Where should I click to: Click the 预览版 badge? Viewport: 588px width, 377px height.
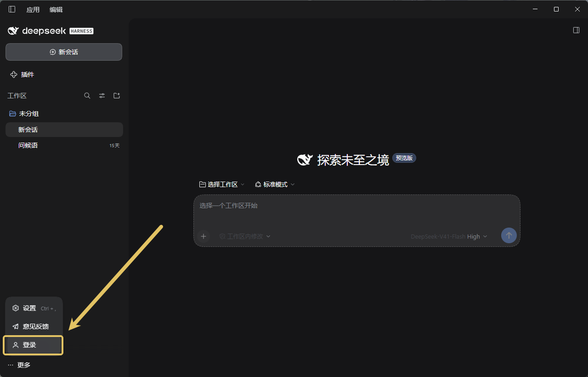(x=404, y=158)
